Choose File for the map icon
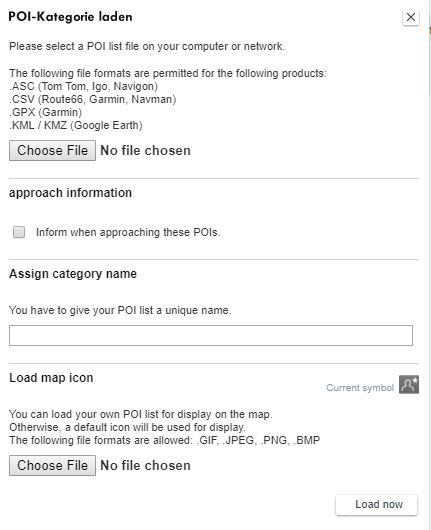Image resolution: width=431 pixels, height=530 pixels. [52, 465]
